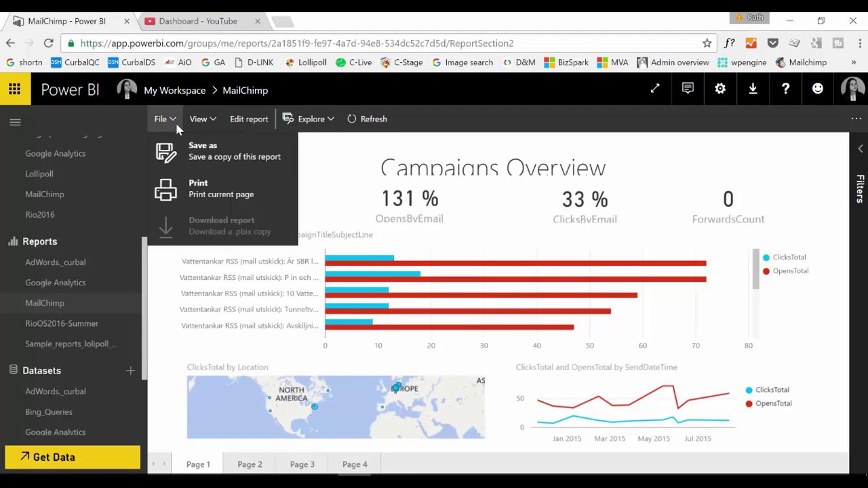Image resolution: width=868 pixels, height=488 pixels.
Task: Click OpensTotal legend swatch in bar chart
Action: pos(766,271)
